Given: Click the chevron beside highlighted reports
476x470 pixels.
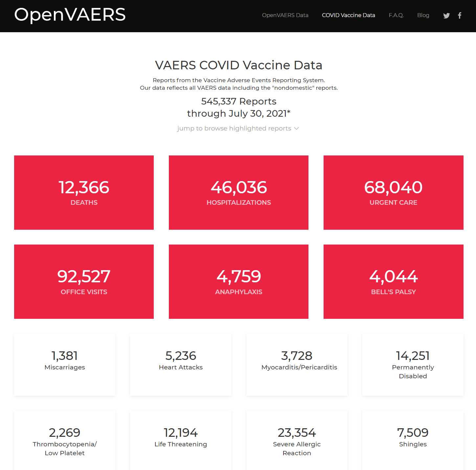Looking at the screenshot, I should pyautogui.click(x=296, y=129).
